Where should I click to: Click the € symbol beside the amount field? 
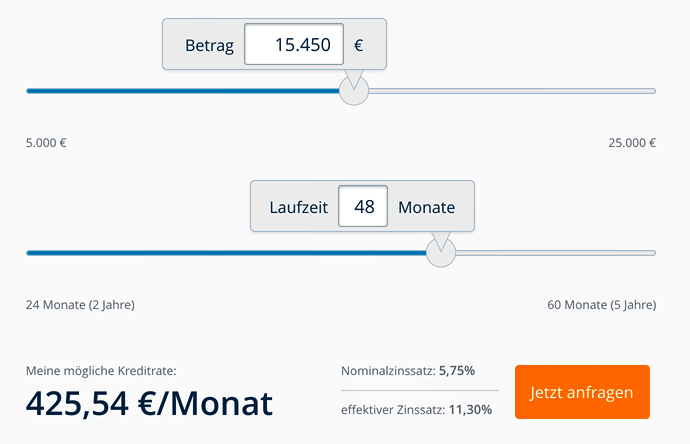point(359,45)
